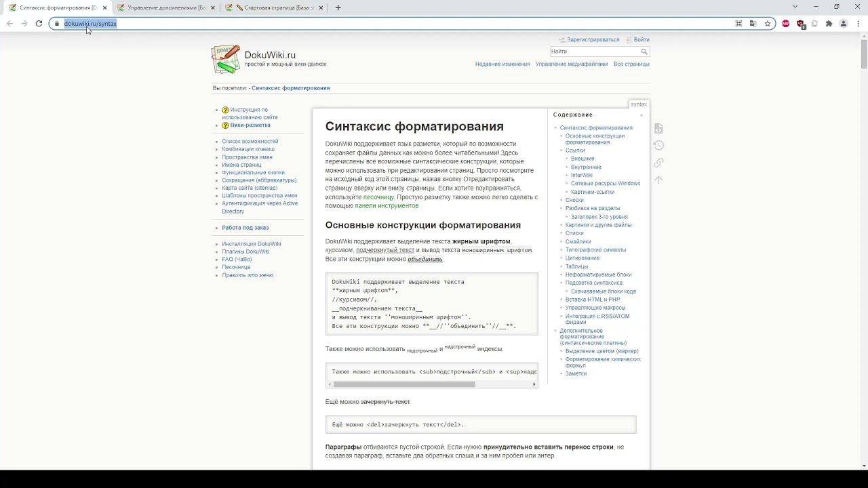The image size is (868, 488).
Task: Jump to Выделение цветом (маркер)
Action: click(602, 351)
